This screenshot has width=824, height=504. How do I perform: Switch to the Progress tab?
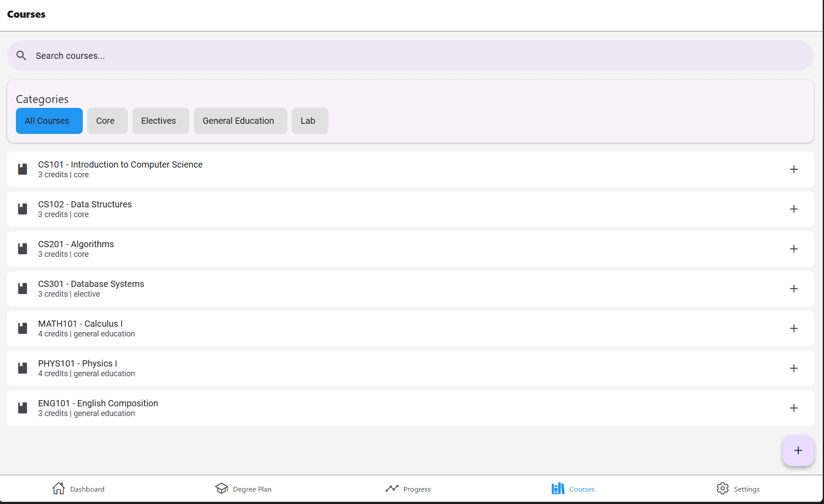pos(408,489)
